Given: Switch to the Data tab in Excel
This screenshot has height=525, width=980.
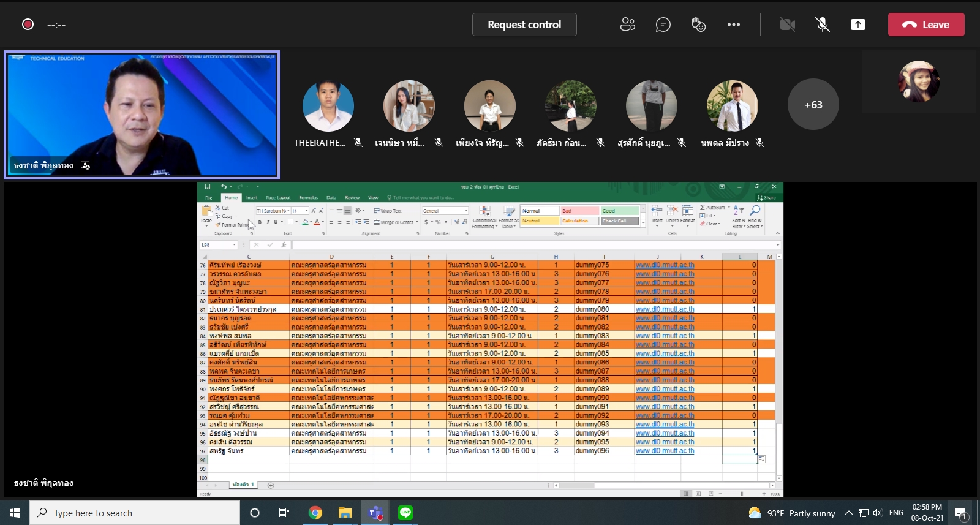Looking at the screenshot, I should click(x=331, y=198).
